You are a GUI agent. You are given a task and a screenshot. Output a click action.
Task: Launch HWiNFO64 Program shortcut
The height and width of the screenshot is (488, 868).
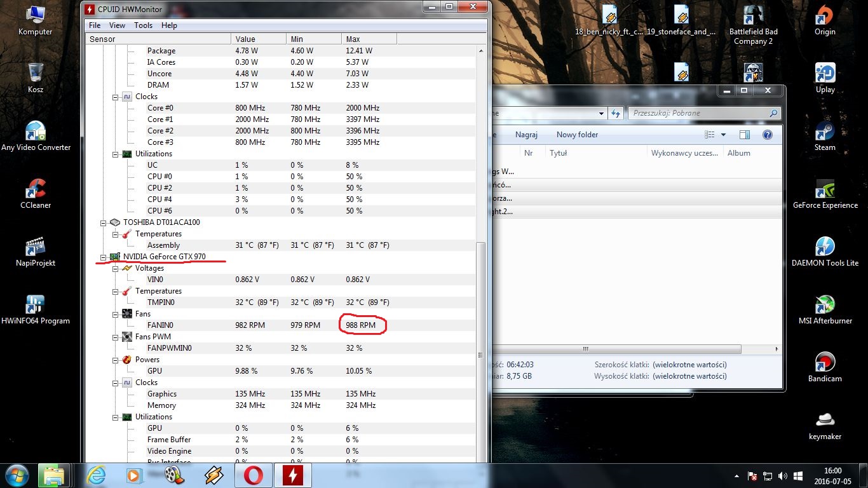click(x=36, y=309)
